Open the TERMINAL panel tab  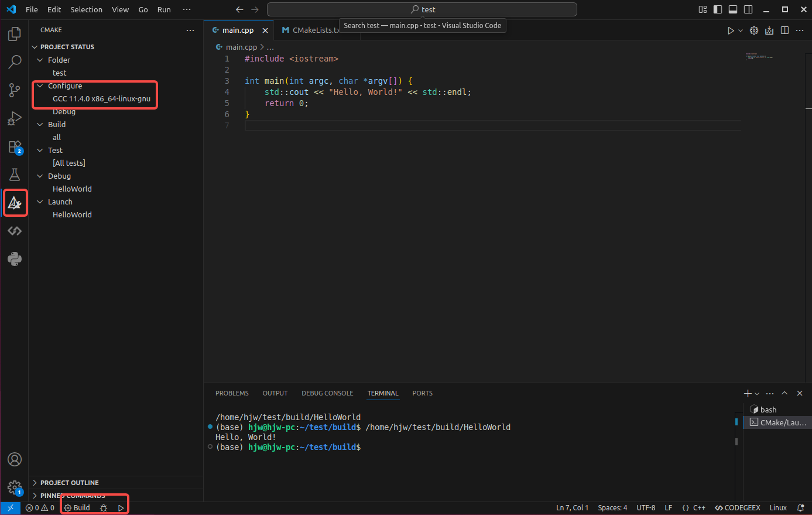tap(383, 393)
